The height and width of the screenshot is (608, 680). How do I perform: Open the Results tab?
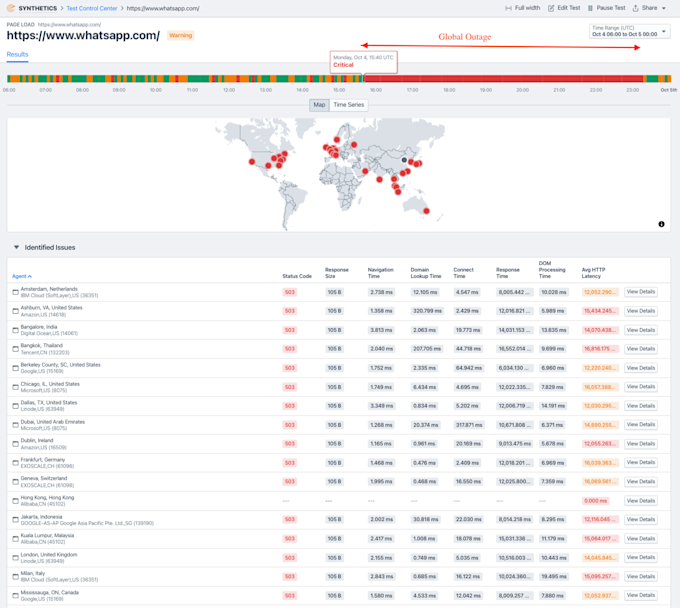coord(17,55)
